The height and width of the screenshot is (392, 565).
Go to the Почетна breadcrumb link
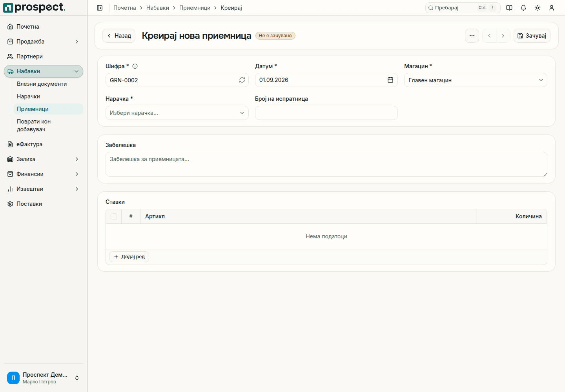(125, 8)
